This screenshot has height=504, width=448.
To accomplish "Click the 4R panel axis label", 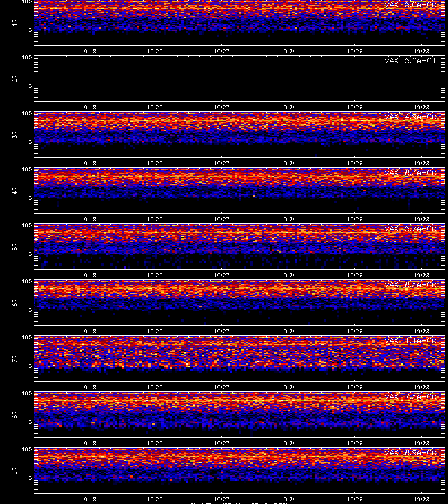I will (x=15, y=190).
